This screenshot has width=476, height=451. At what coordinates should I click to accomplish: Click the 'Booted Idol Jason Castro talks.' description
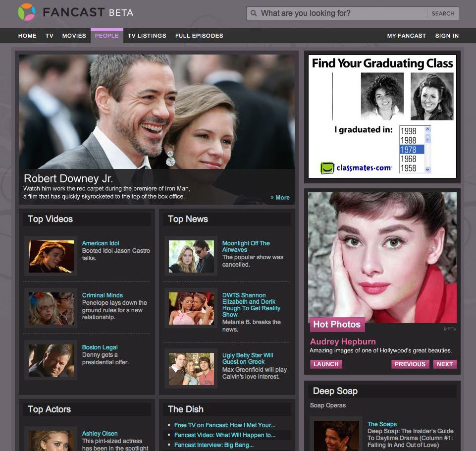click(116, 254)
